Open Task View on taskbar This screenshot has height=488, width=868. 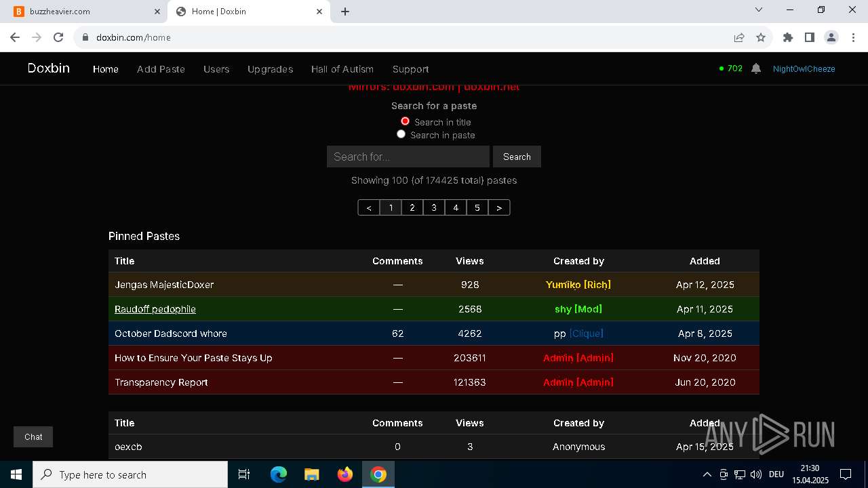pos(244,474)
